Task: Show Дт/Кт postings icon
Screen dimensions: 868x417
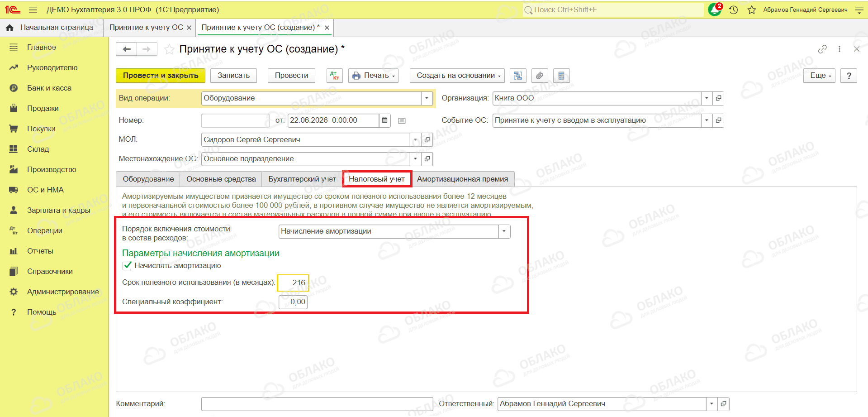Action: 335,76
